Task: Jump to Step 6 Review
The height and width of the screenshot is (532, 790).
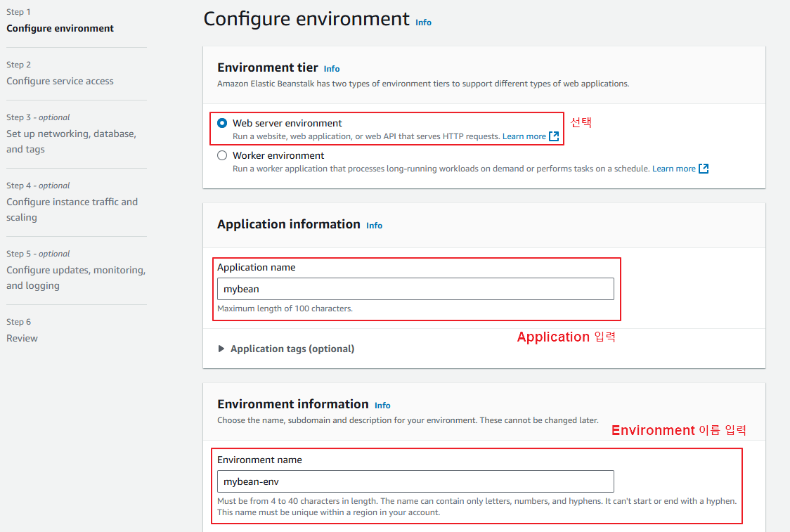Action: 22,338
